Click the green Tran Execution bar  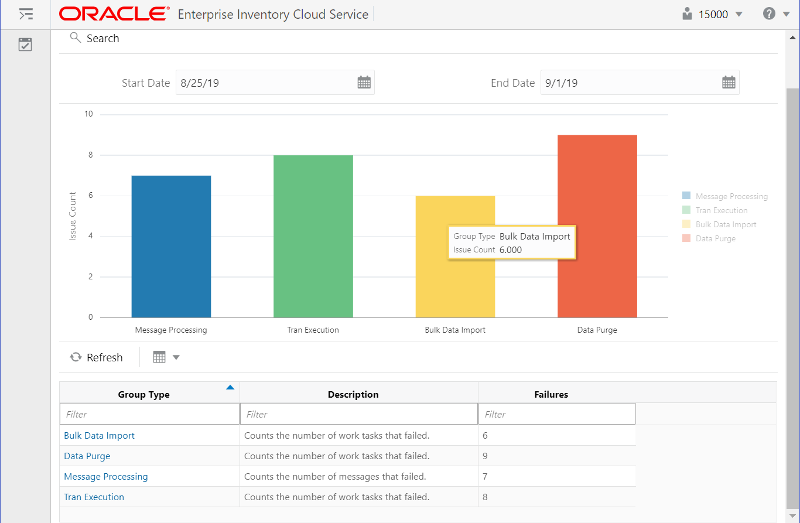[x=313, y=236]
